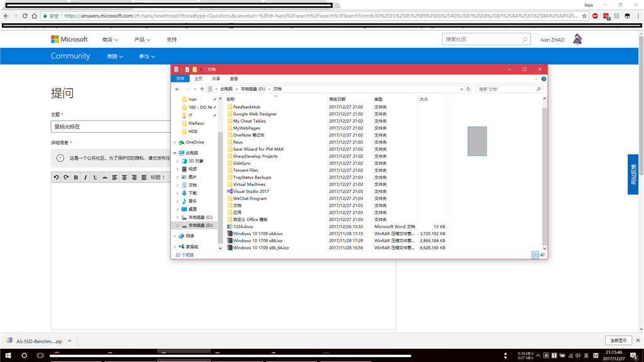The width and height of the screenshot is (644, 362).
Task: Expand the 产品 dropdown menu
Action: [142, 40]
